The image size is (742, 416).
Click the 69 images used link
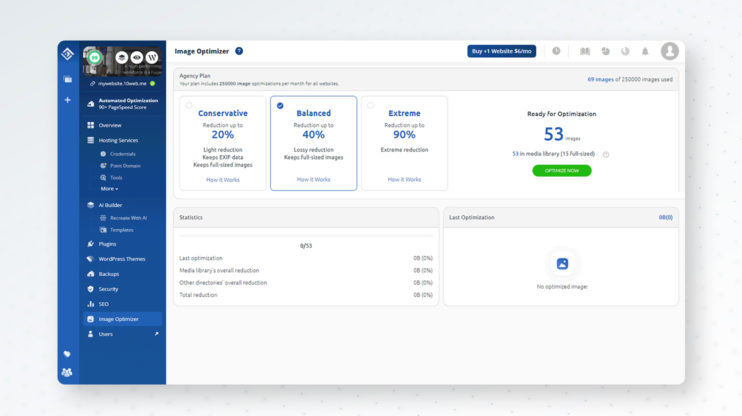601,80
